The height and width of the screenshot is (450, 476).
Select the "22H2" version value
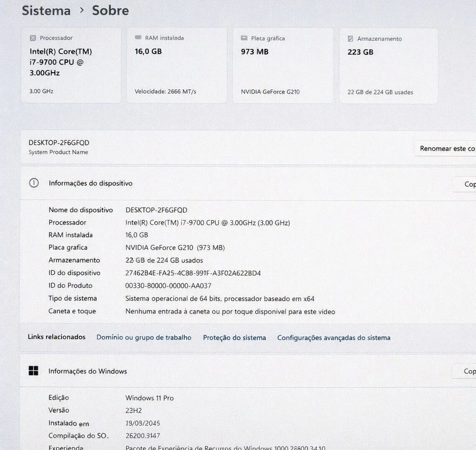(134, 411)
